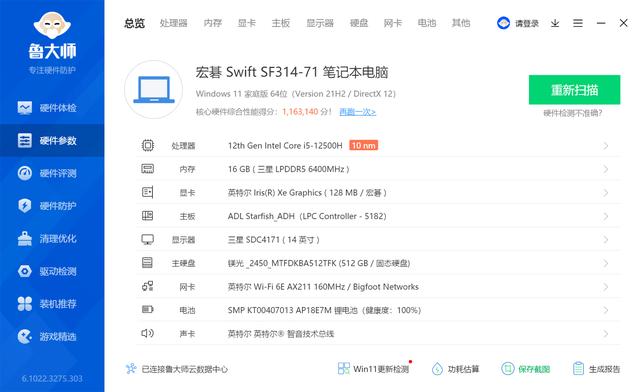
Task: Open 游戏精选 games section
Action: click(52, 336)
